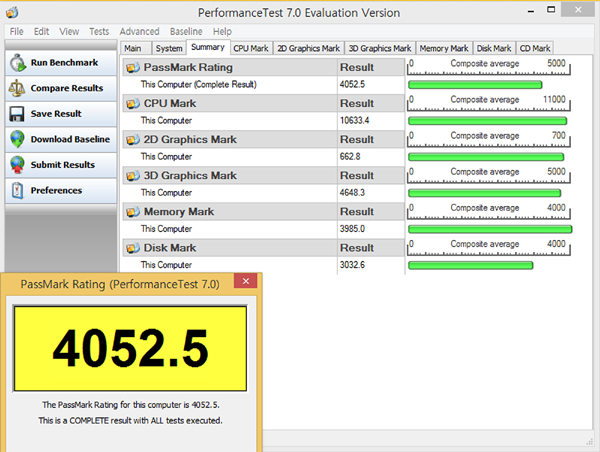Switch to the CD Mark tab
The image size is (600, 452).
tap(535, 48)
